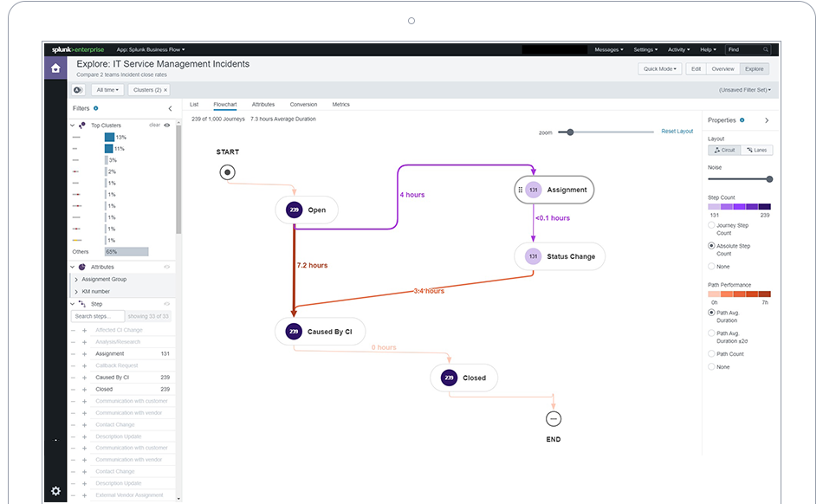The width and height of the screenshot is (823, 504).
Task: Open the Activity menu
Action: [678, 50]
